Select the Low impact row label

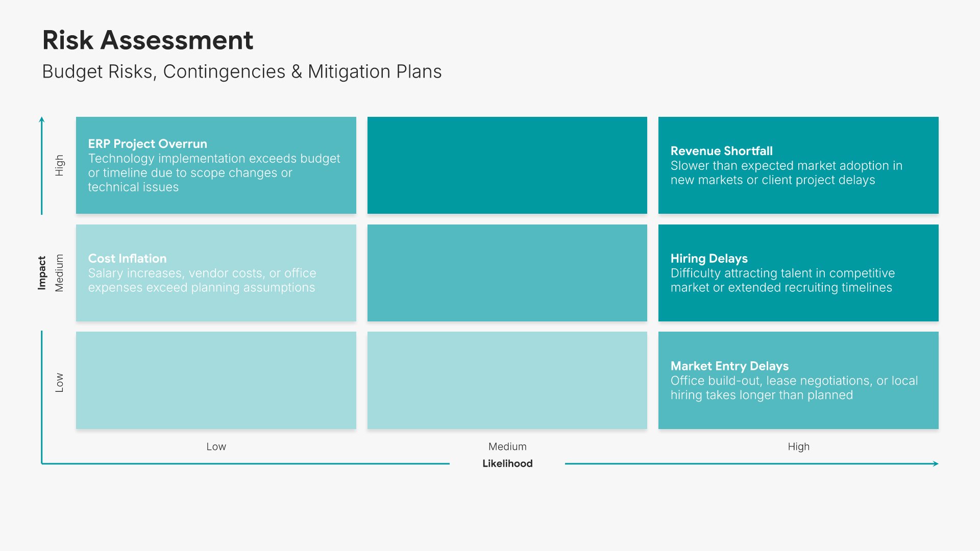[59, 382]
